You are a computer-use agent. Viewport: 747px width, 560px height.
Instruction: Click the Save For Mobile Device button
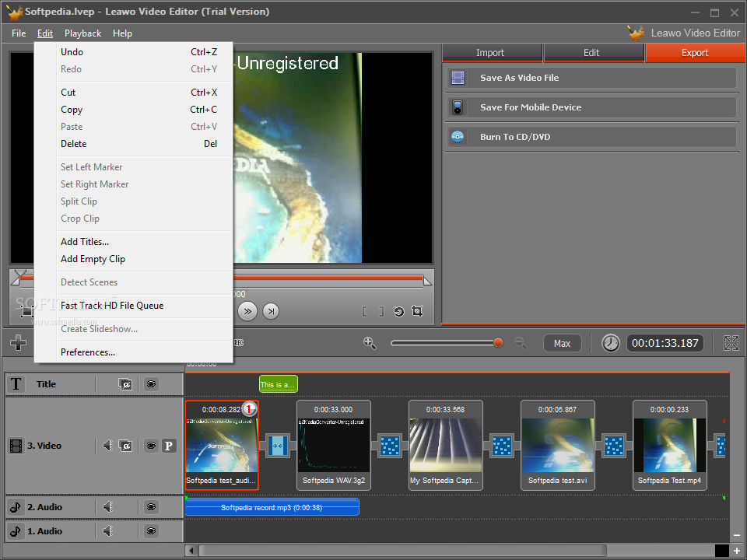(591, 107)
